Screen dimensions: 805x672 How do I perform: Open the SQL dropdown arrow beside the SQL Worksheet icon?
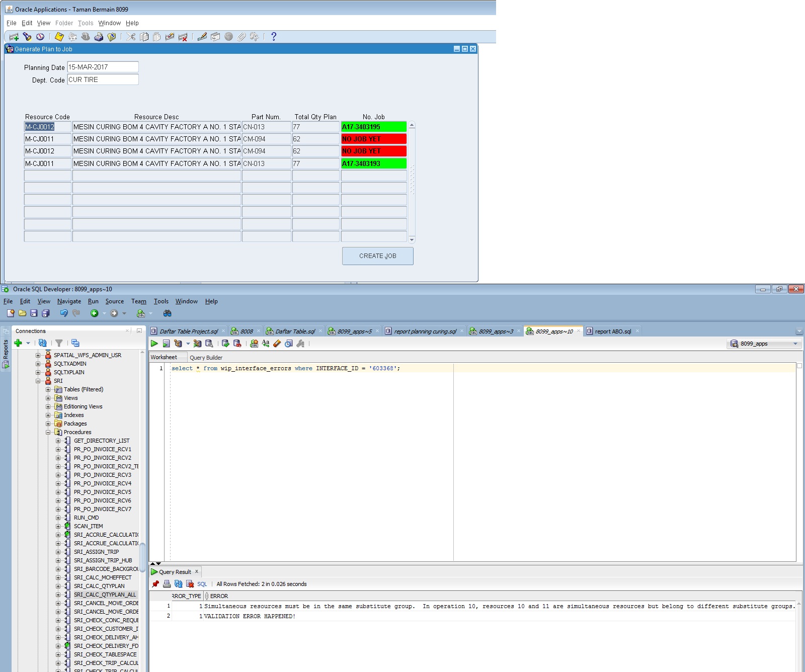pyautogui.click(x=150, y=313)
